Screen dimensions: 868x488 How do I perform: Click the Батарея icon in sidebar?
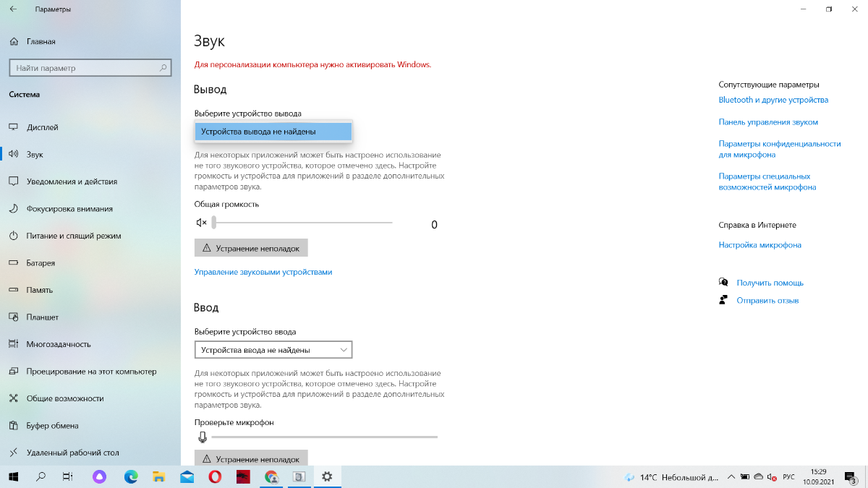(x=13, y=263)
